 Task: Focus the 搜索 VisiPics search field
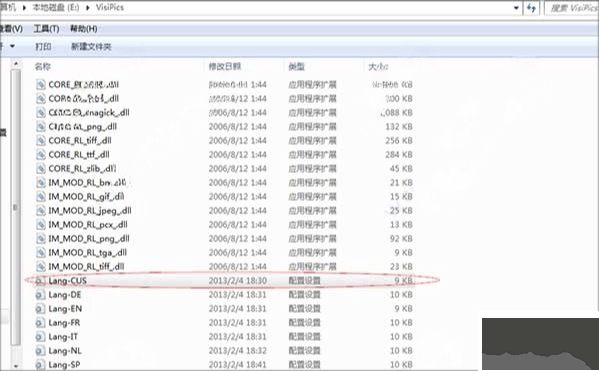coord(572,8)
